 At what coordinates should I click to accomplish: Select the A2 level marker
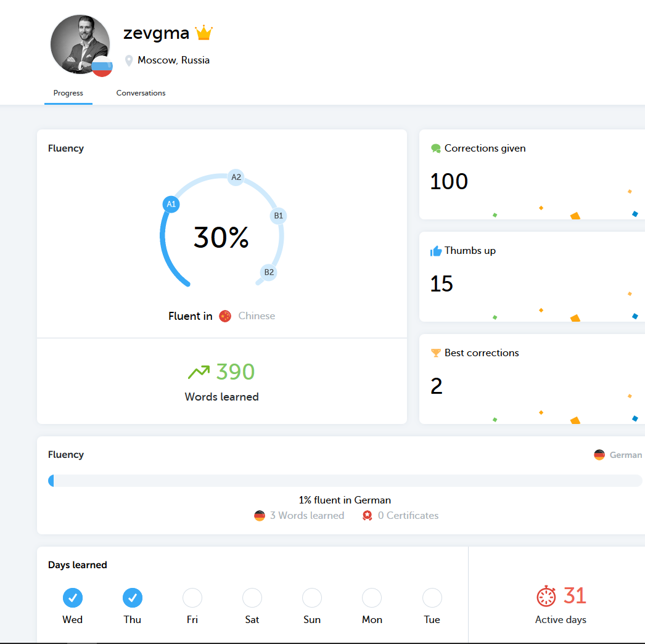click(236, 177)
